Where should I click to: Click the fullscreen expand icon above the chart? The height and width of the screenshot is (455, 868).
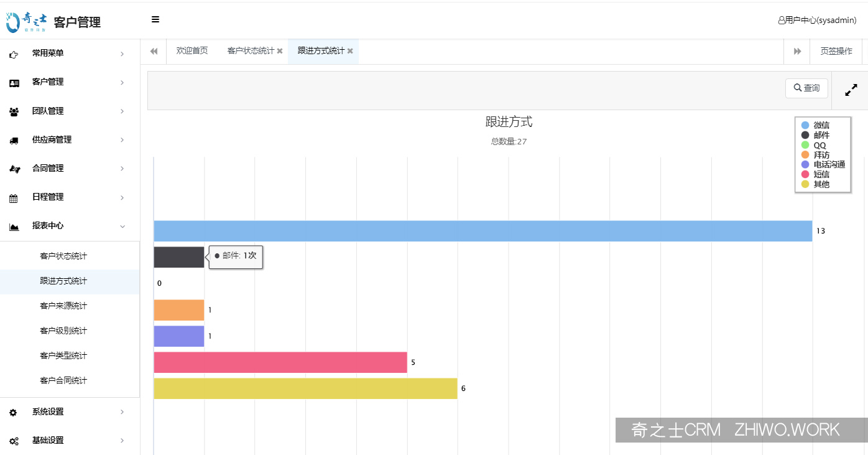pos(851,90)
